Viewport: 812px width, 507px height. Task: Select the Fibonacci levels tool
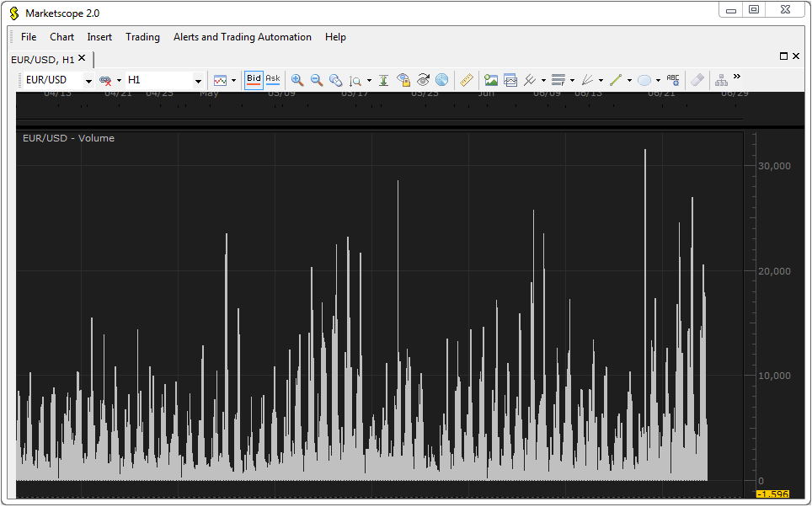point(558,80)
